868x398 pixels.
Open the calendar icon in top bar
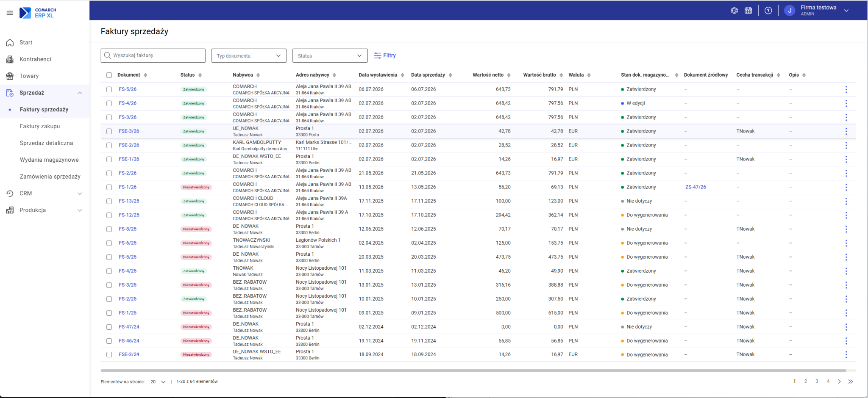click(x=748, y=11)
